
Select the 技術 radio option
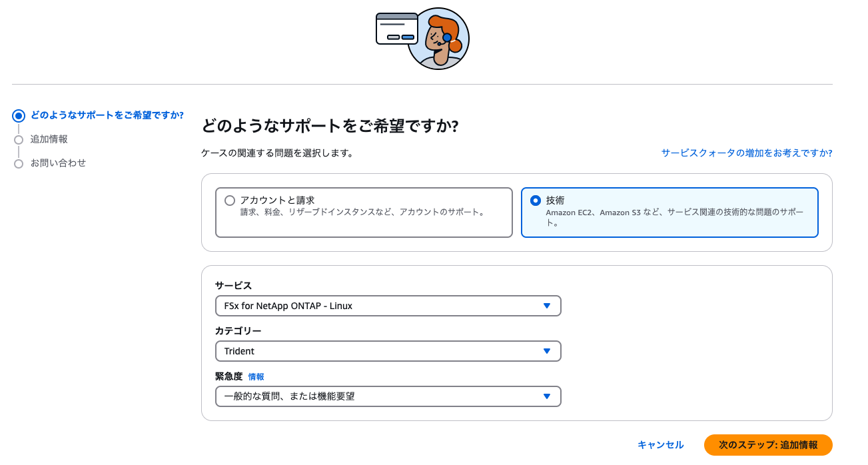tap(536, 201)
